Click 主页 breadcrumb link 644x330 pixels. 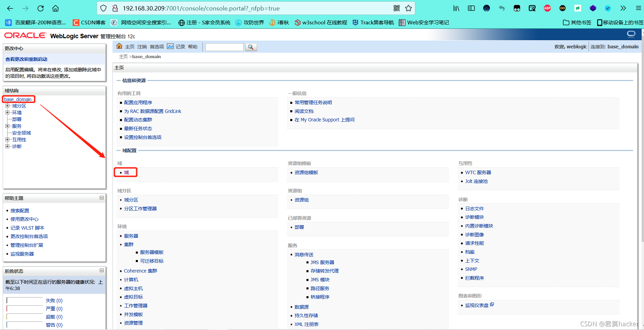(123, 56)
